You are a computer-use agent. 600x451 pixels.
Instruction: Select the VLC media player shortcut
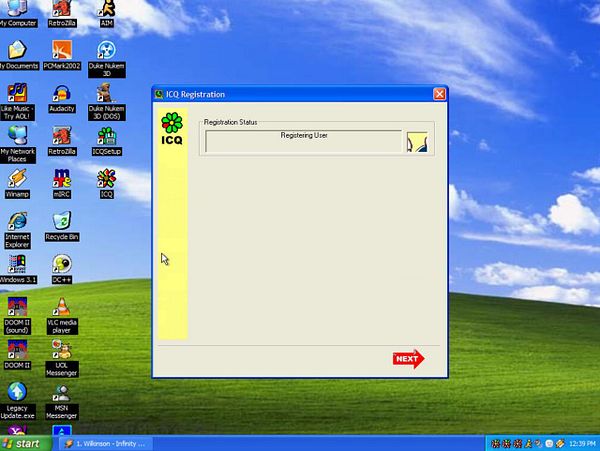[x=62, y=316]
